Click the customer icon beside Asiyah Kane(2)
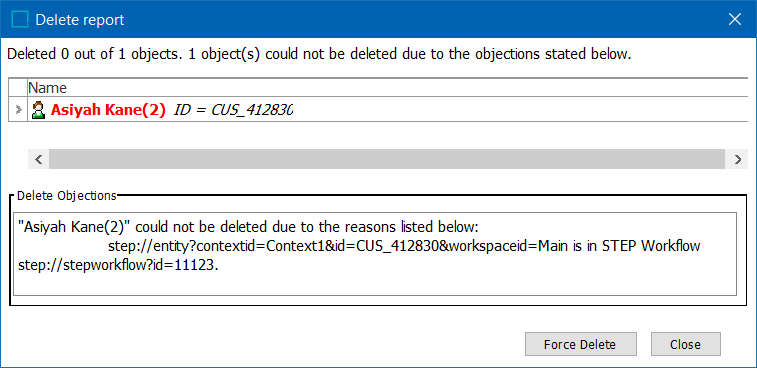757x368 pixels. click(x=38, y=111)
